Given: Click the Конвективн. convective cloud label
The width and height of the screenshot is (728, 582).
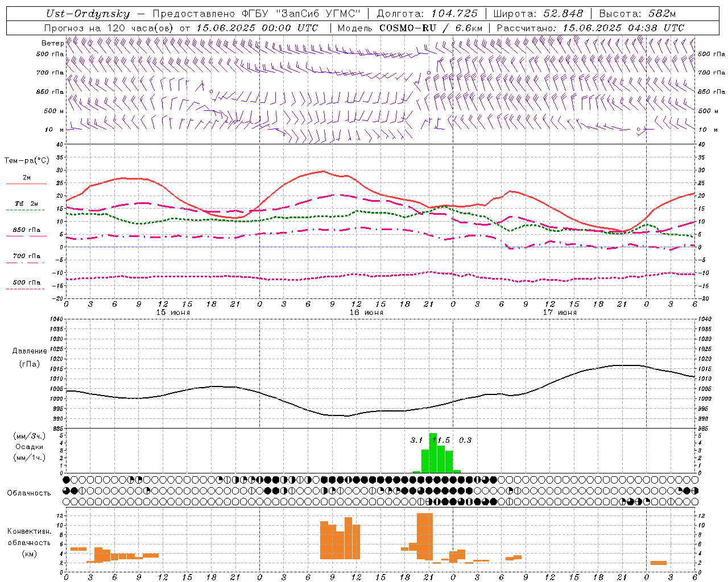Looking at the screenshot, I should click(x=29, y=531).
